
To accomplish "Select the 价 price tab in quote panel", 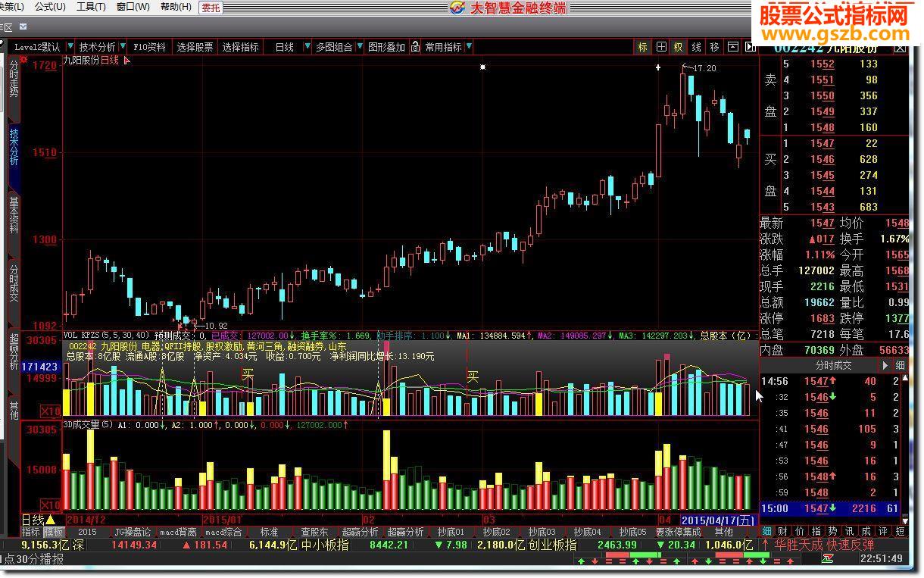I will [800, 531].
